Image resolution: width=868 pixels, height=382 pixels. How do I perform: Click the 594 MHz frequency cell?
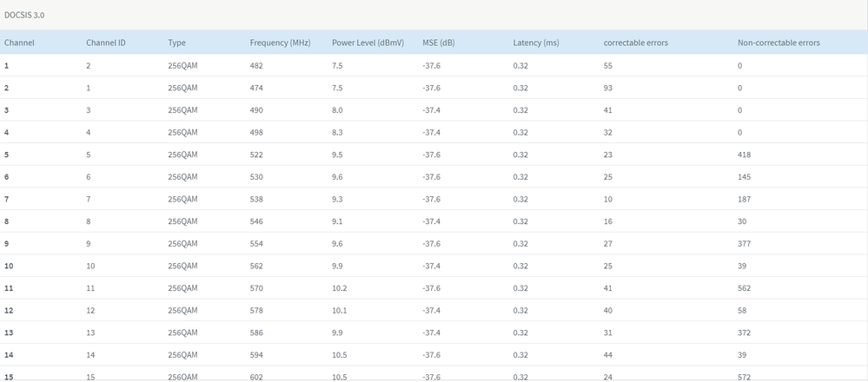coord(256,355)
